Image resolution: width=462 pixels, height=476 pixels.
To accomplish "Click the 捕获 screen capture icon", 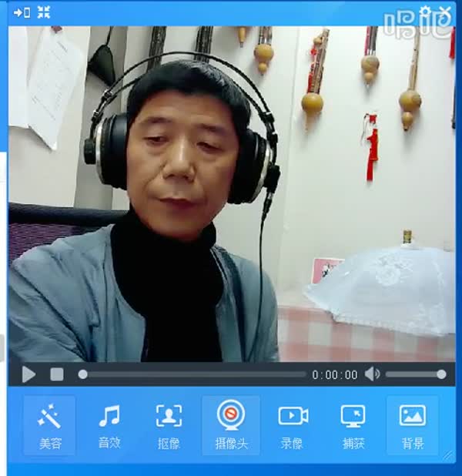I will [353, 424].
